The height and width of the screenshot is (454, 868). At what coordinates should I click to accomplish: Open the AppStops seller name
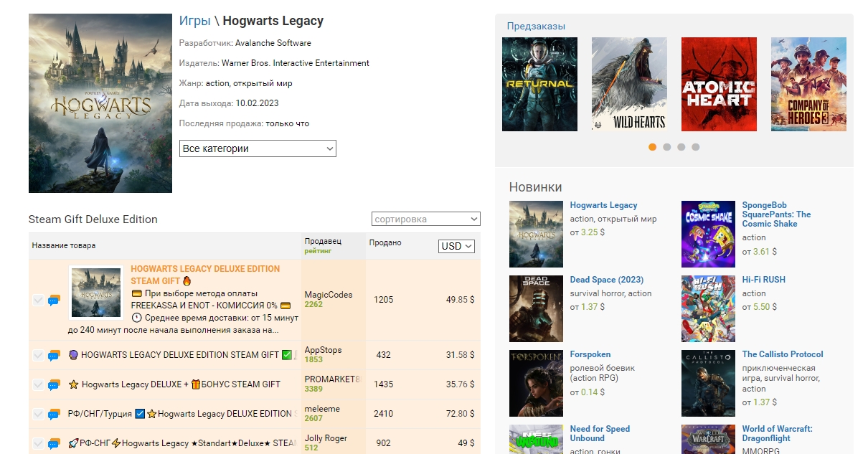[x=324, y=350]
